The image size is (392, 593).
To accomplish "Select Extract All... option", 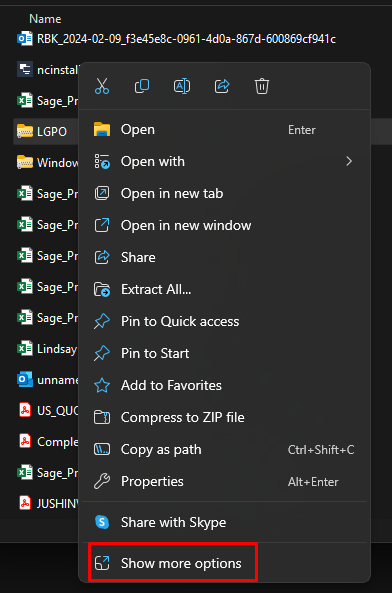I will (225, 289).
